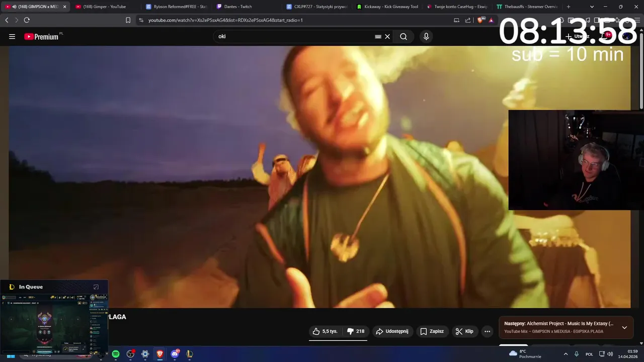Open Brave Shields lion icon
This screenshot has width=644, height=362.
[480, 20]
